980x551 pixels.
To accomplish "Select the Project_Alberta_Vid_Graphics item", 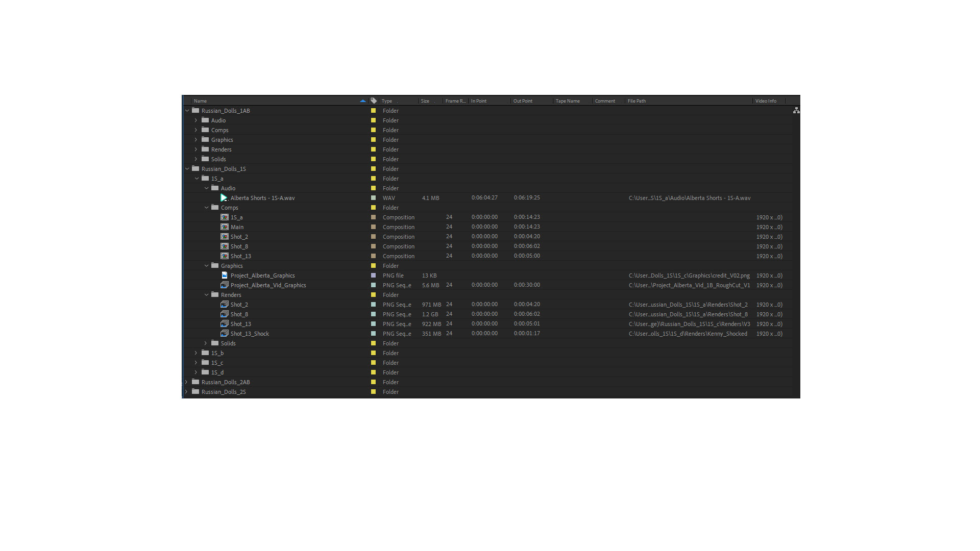I will pos(268,285).
